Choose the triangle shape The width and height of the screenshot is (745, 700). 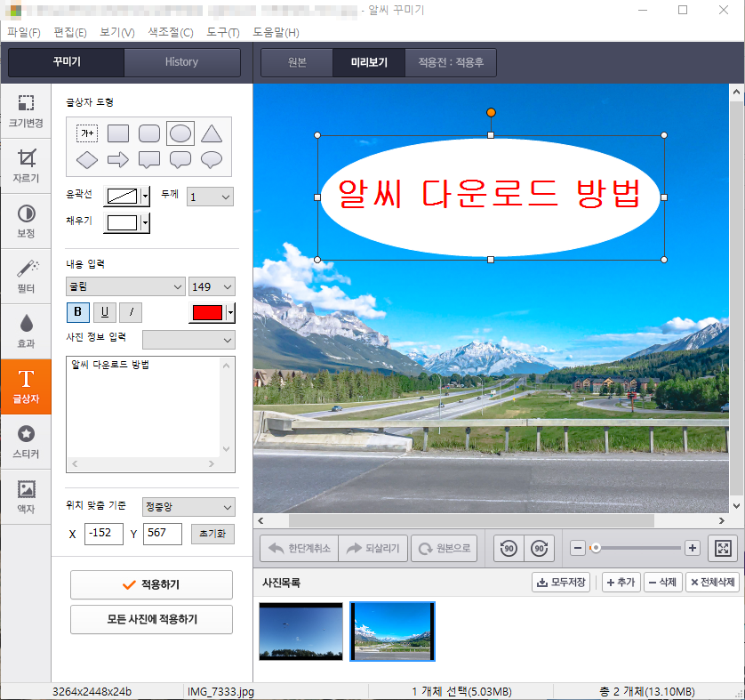tap(212, 133)
